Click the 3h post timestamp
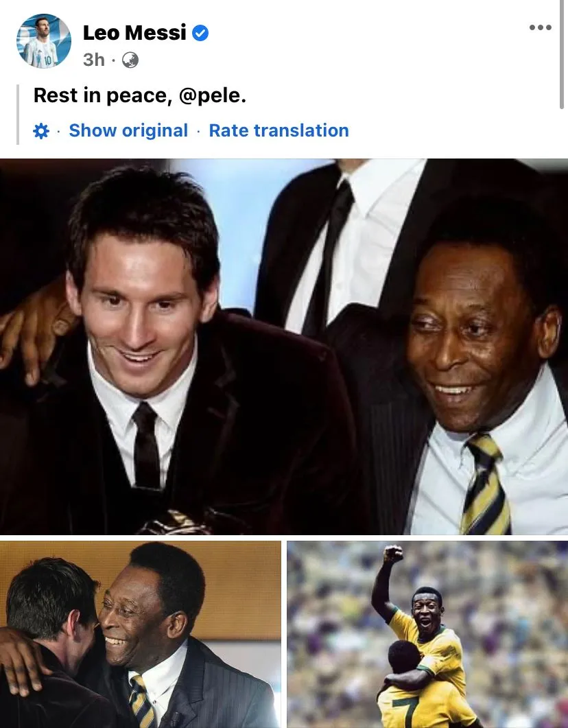 (94, 60)
